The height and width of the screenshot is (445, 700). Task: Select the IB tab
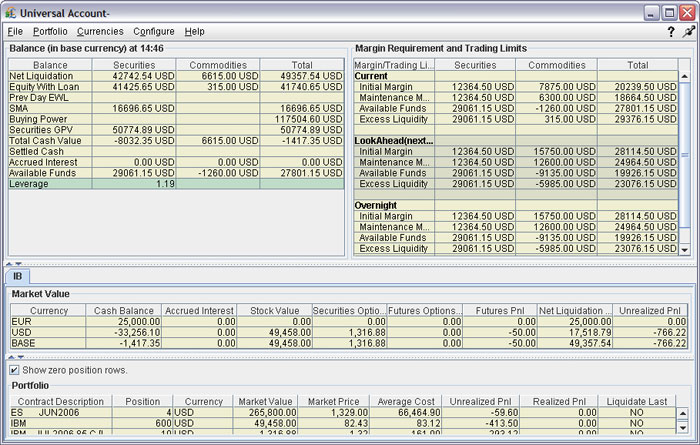(x=18, y=275)
